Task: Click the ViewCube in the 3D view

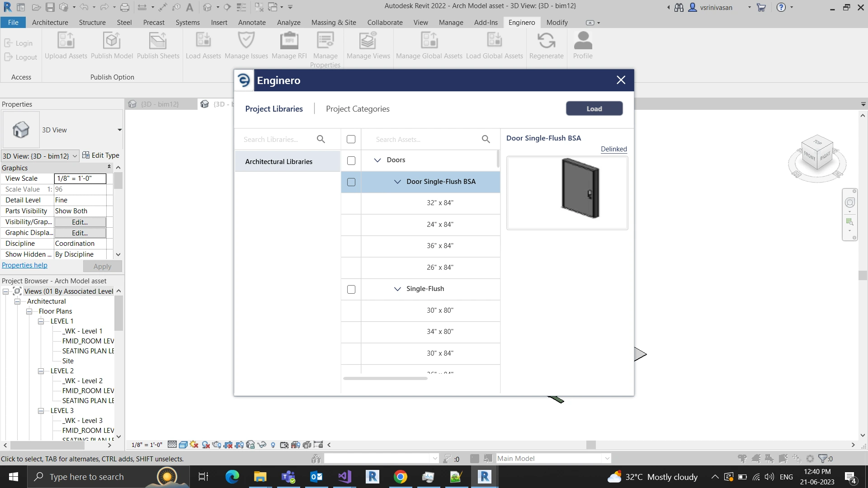Action: point(817,154)
